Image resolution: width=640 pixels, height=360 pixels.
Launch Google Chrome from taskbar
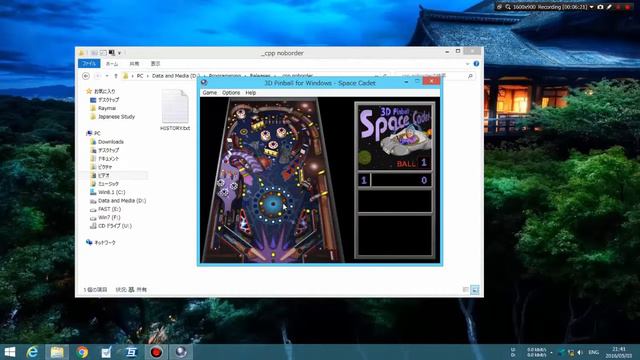[x=82, y=352]
